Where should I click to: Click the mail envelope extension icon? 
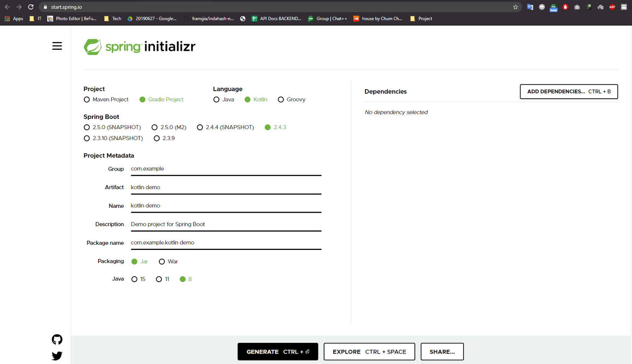tap(624, 7)
